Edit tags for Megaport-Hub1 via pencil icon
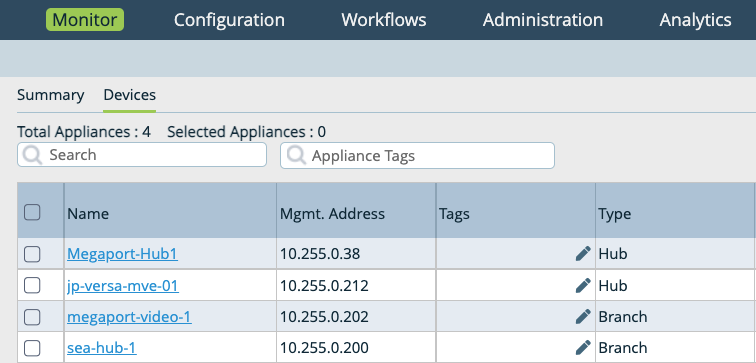The image size is (756, 363). click(x=583, y=254)
